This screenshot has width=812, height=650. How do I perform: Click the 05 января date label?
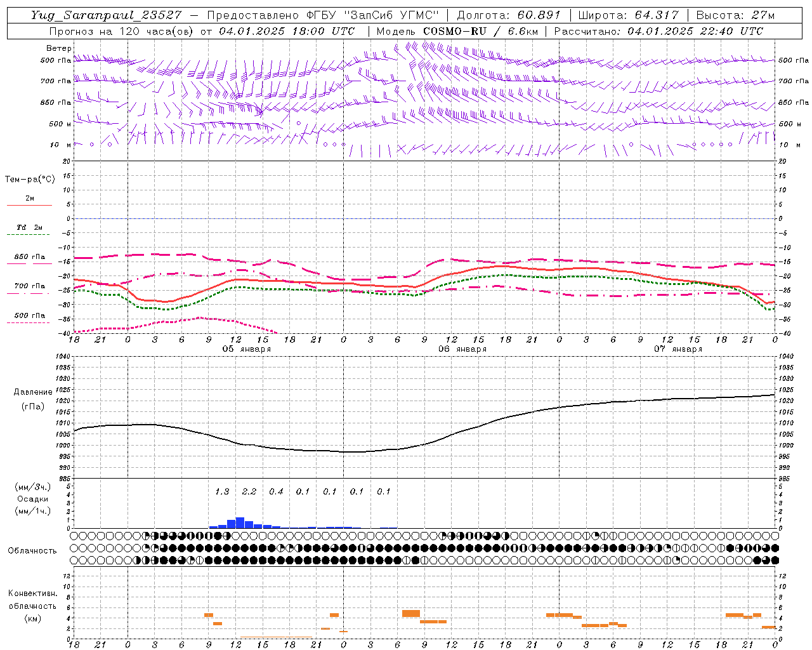point(247,349)
